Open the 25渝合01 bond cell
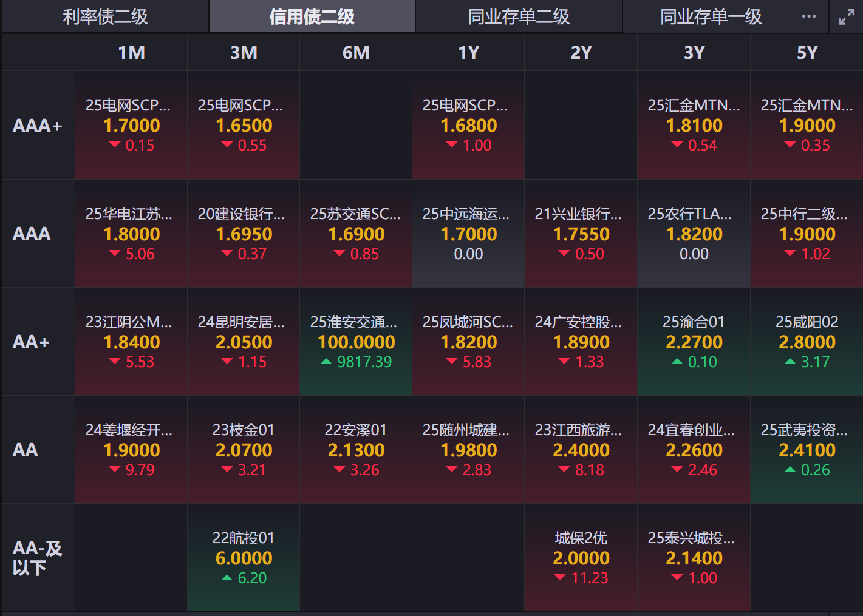 (x=694, y=342)
